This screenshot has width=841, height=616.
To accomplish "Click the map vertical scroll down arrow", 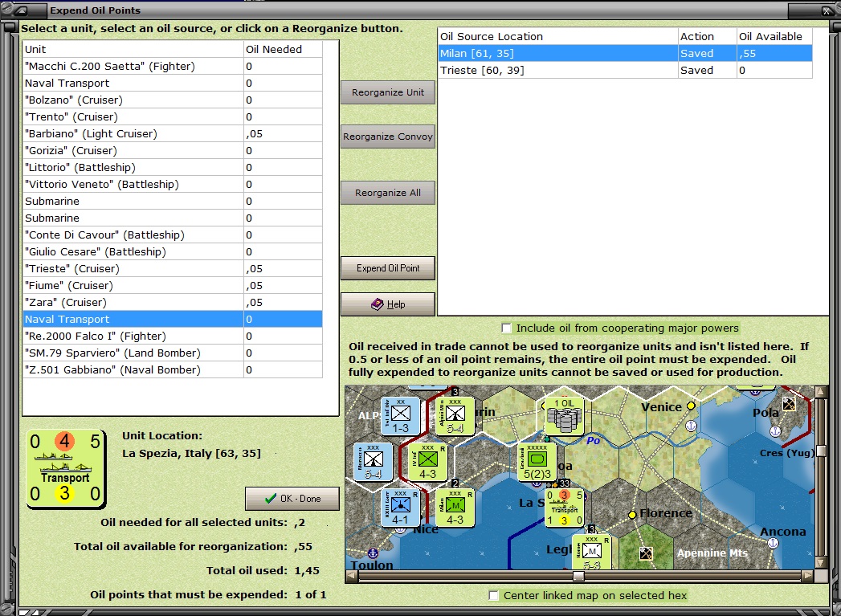I will [x=821, y=562].
